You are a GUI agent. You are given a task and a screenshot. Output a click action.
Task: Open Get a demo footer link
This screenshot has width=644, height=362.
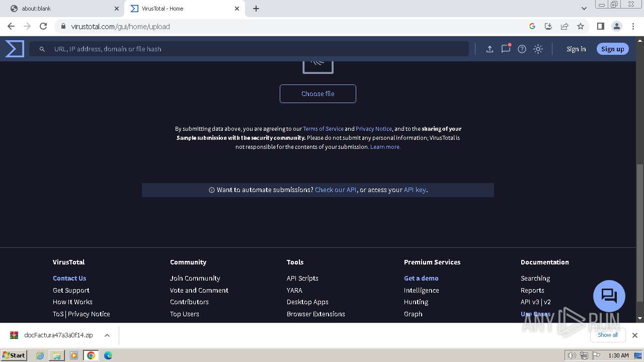[x=421, y=278]
